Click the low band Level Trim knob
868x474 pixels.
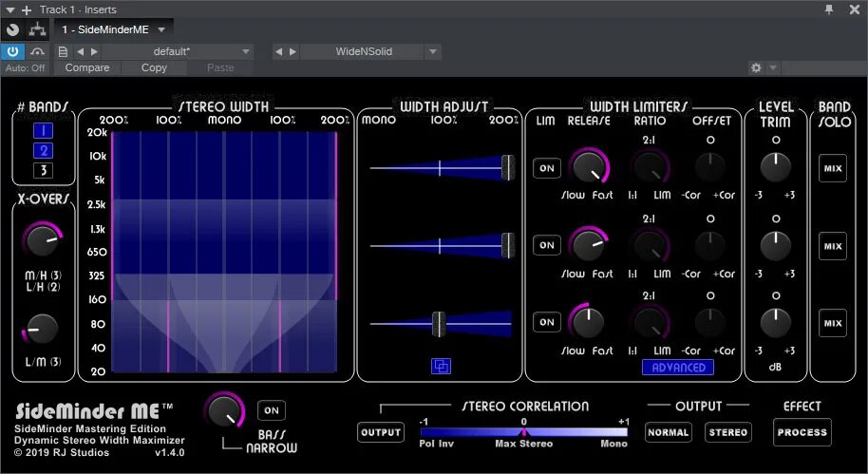[x=776, y=323]
